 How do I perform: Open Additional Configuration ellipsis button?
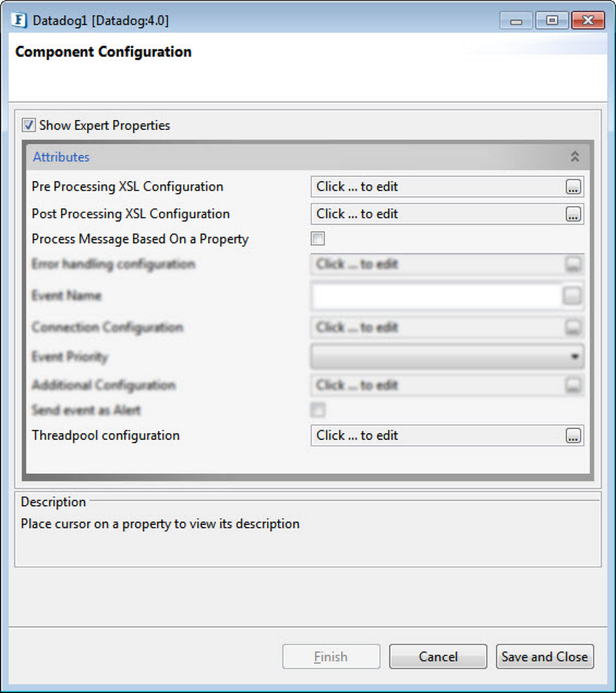[x=573, y=386]
